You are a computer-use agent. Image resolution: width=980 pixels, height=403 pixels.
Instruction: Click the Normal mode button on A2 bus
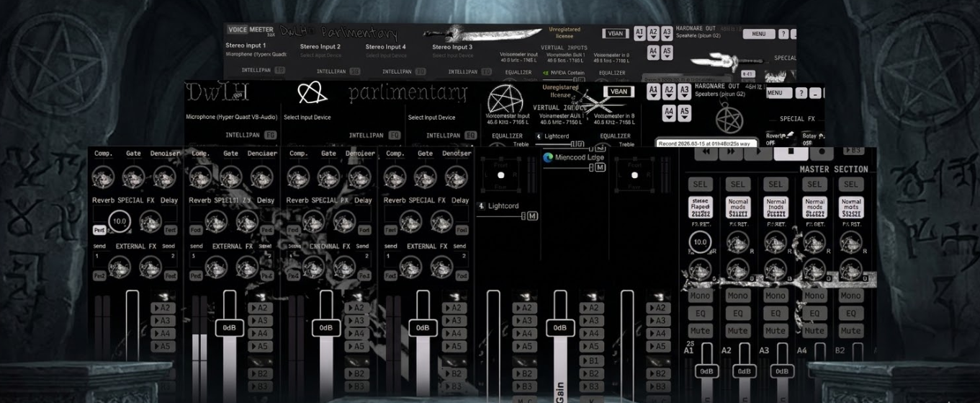[737, 208]
